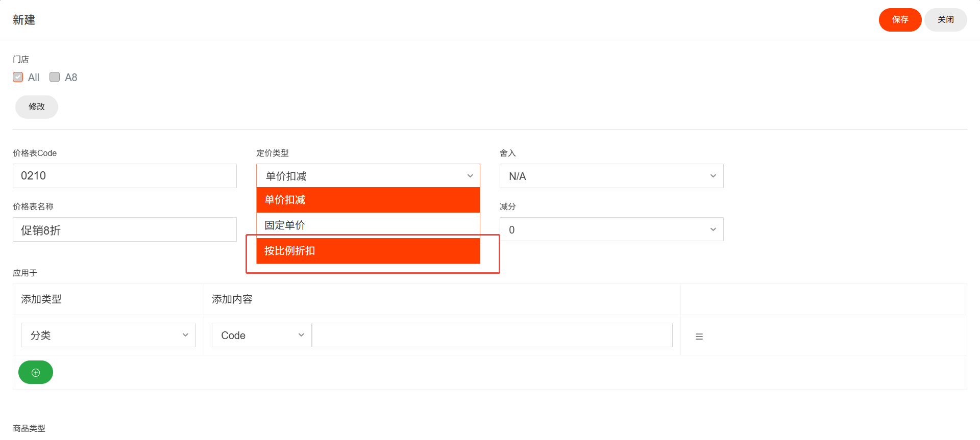The width and height of the screenshot is (980, 440).
Task: Expand the 分类 add type dropdown
Action: [108, 335]
